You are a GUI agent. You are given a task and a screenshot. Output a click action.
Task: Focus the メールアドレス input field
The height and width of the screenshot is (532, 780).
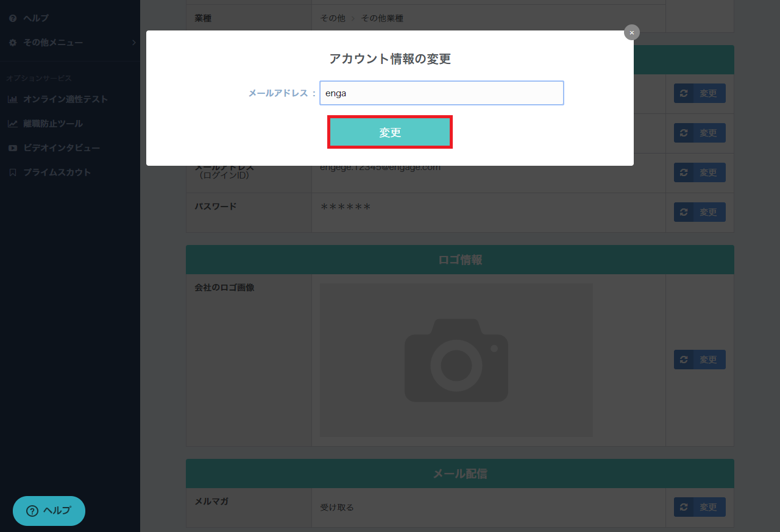pos(442,93)
